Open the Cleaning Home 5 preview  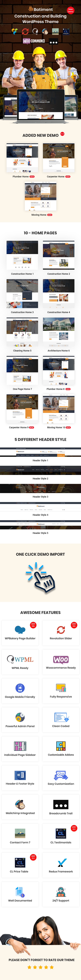[x=22, y=332]
